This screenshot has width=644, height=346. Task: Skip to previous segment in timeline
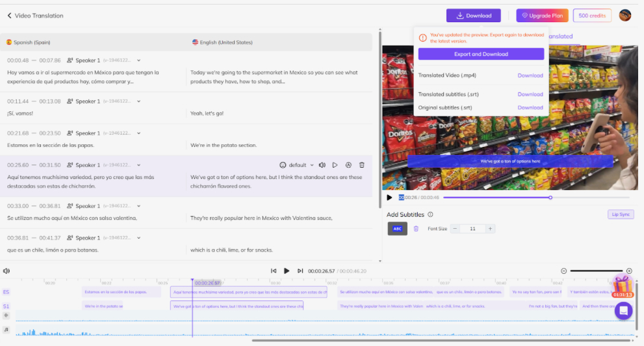(274, 271)
